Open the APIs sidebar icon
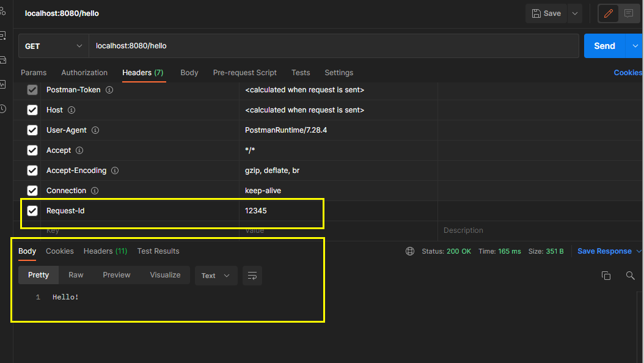 pos(3,12)
